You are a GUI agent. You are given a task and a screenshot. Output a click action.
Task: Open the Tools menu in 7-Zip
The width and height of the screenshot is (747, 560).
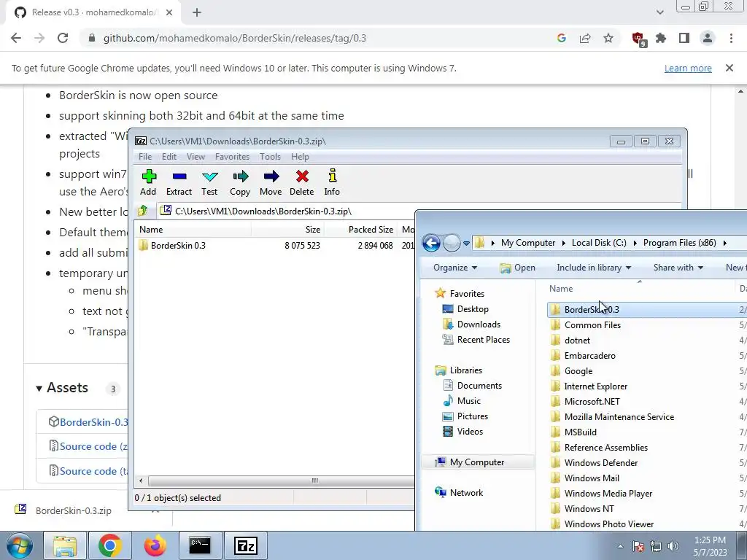(270, 157)
